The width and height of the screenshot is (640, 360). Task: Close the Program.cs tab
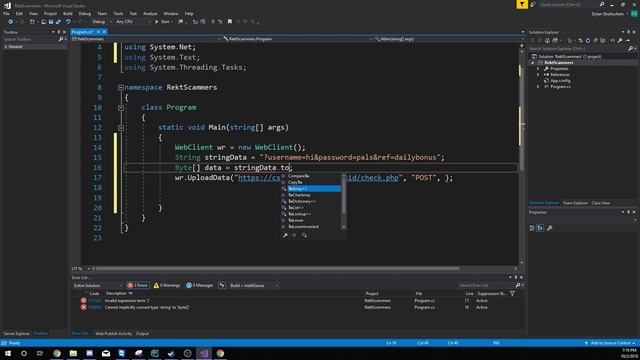(104, 32)
